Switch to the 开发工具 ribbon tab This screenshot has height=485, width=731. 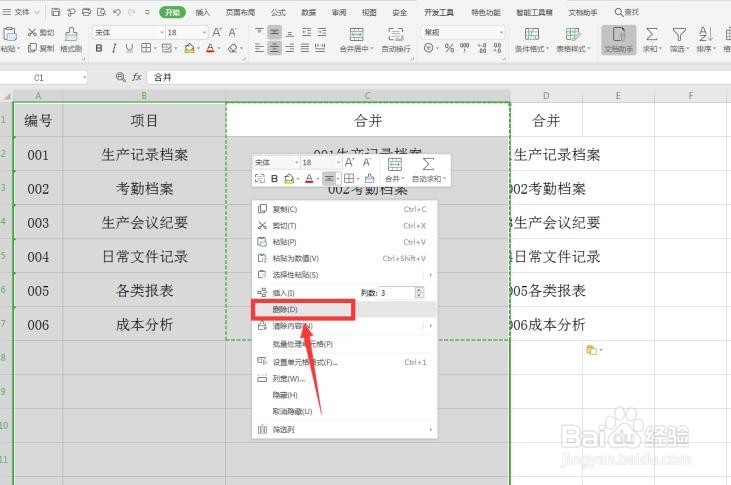click(x=439, y=12)
